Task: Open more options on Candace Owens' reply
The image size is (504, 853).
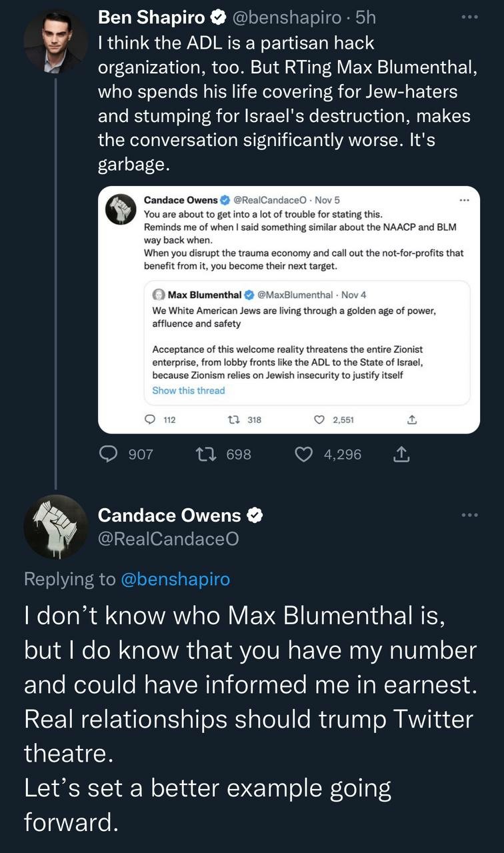Action: point(470,514)
